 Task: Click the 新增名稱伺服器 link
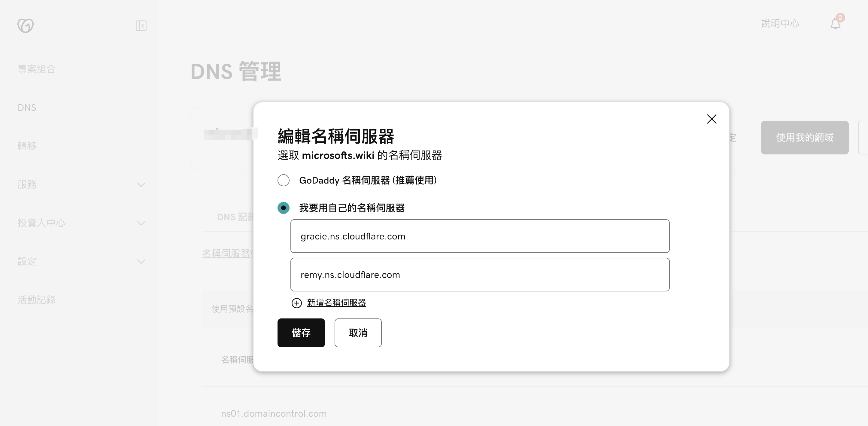(x=336, y=303)
